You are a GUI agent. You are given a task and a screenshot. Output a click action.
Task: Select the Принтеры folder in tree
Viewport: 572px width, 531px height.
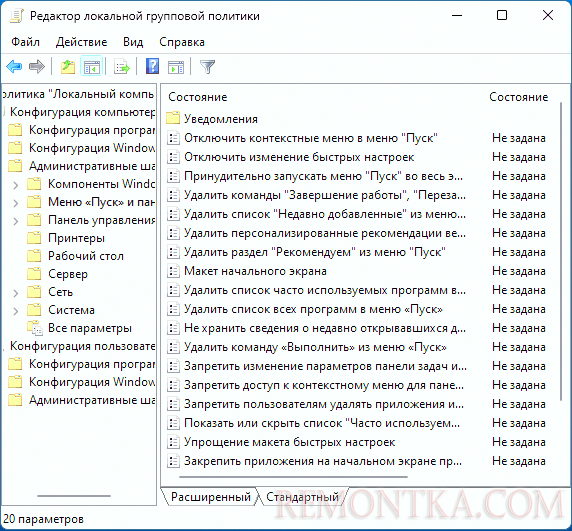coord(76,238)
